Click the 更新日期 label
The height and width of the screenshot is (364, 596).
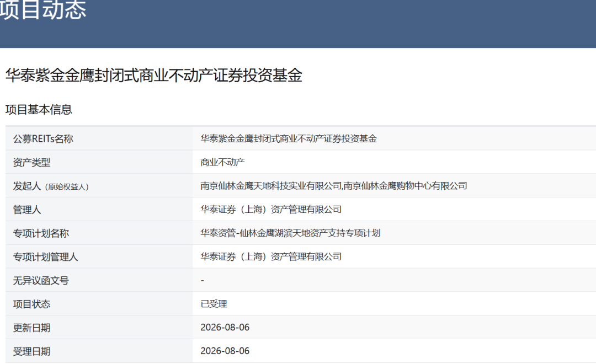[x=31, y=328]
